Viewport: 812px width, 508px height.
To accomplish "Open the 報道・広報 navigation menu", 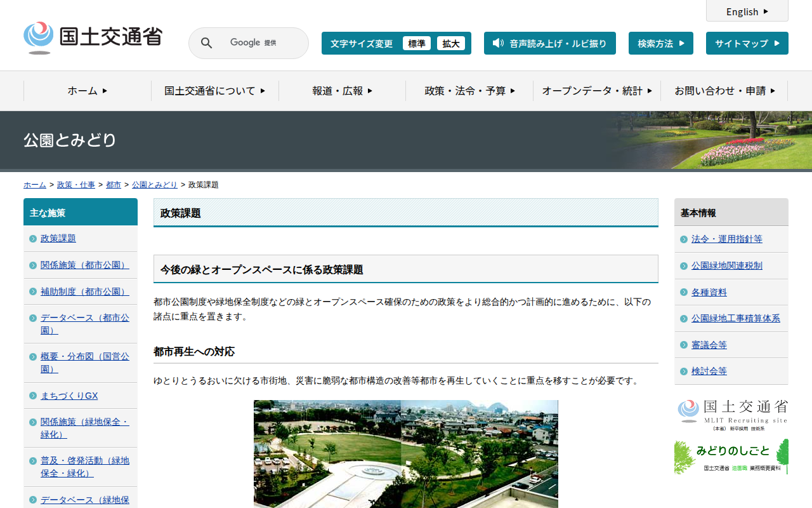I will point(342,91).
